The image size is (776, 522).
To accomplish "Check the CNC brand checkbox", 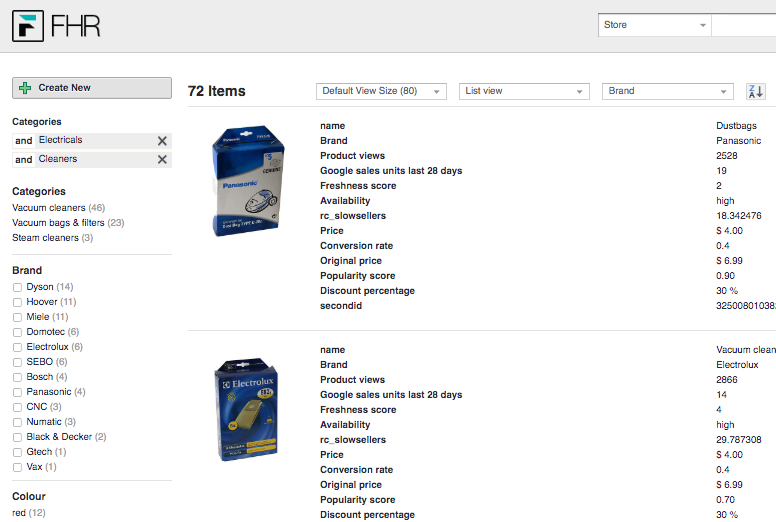I will tap(17, 407).
